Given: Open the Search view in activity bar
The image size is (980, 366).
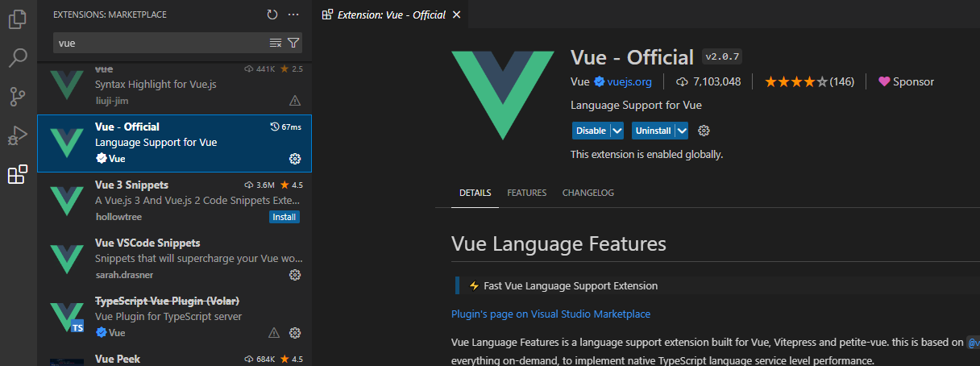Looking at the screenshot, I should (x=18, y=58).
